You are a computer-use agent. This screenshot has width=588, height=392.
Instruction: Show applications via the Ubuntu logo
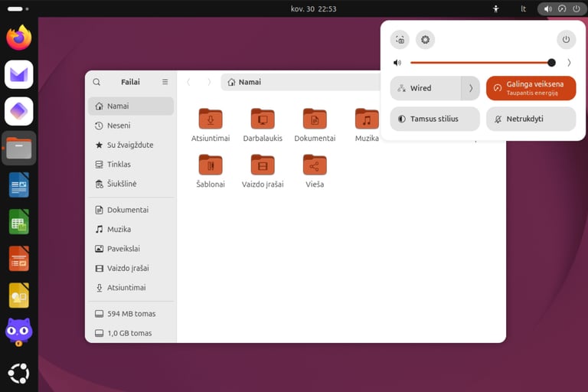pos(18,374)
